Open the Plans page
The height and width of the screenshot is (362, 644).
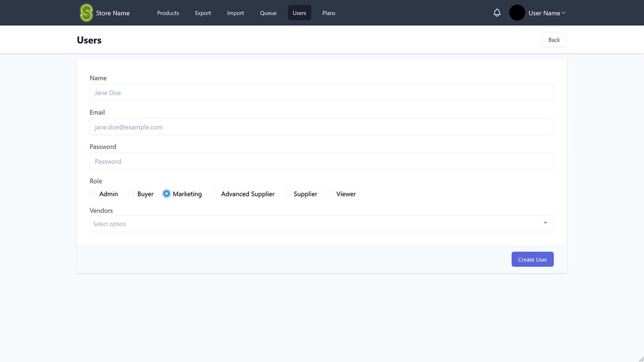click(x=329, y=13)
